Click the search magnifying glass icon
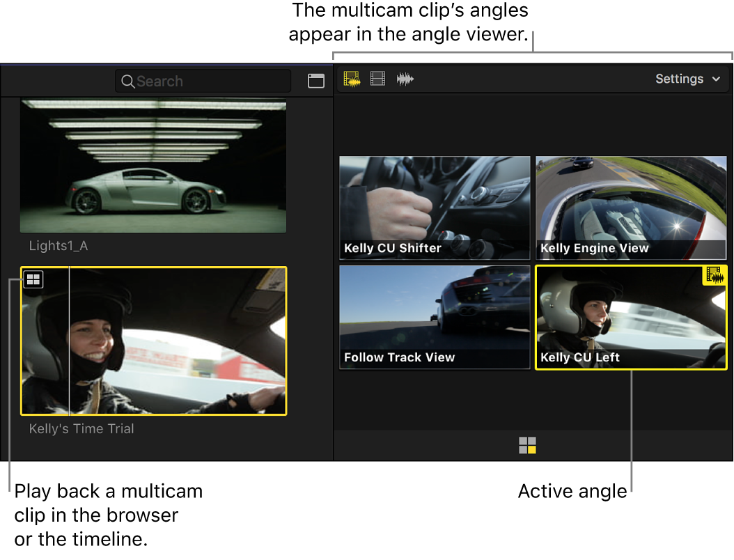The height and width of the screenshot is (560, 734). [x=128, y=81]
